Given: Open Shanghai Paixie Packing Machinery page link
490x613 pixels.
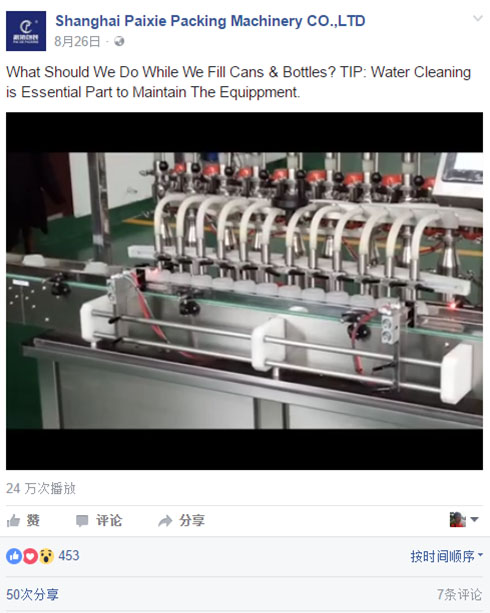Looking at the screenshot, I should [210, 21].
